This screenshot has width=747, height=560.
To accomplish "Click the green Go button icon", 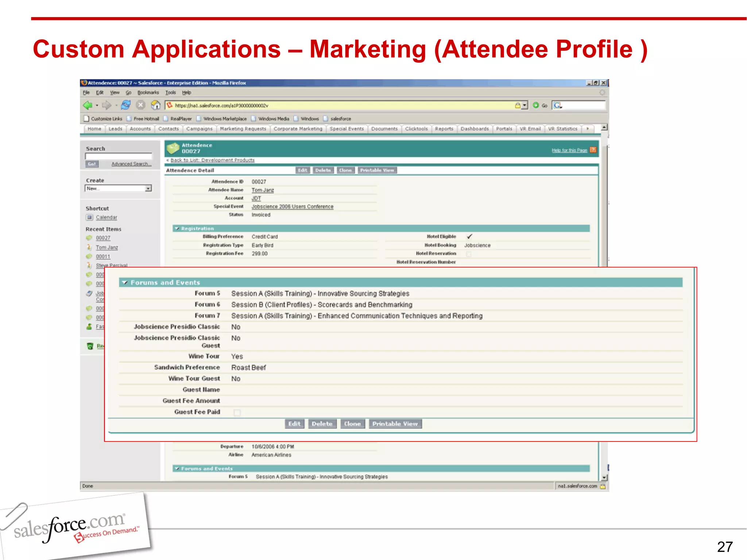I will 536,105.
